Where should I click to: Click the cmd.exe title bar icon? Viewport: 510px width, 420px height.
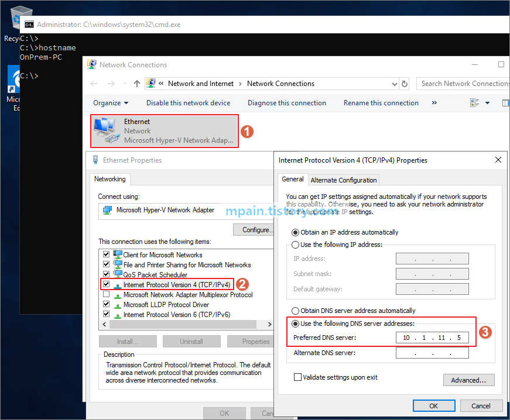tap(29, 25)
